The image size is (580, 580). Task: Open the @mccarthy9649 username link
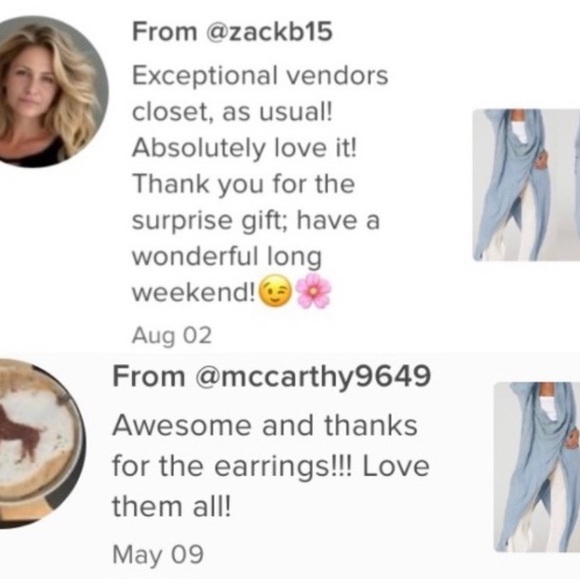[x=313, y=377]
